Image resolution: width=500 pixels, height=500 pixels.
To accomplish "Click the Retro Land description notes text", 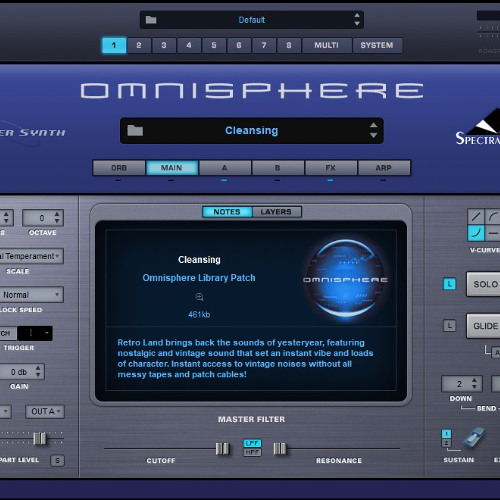I will click(x=245, y=358).
